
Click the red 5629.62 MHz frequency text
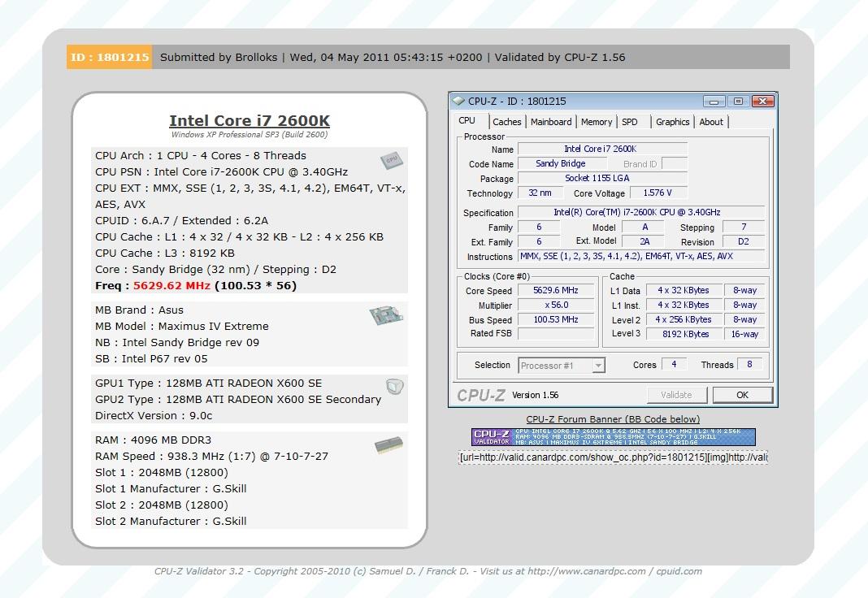[x=171, y=286]
